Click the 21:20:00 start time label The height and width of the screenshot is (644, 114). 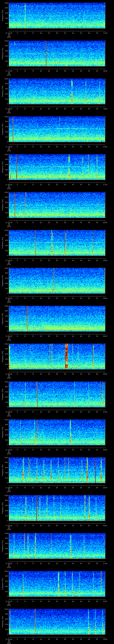coord(9,184)
